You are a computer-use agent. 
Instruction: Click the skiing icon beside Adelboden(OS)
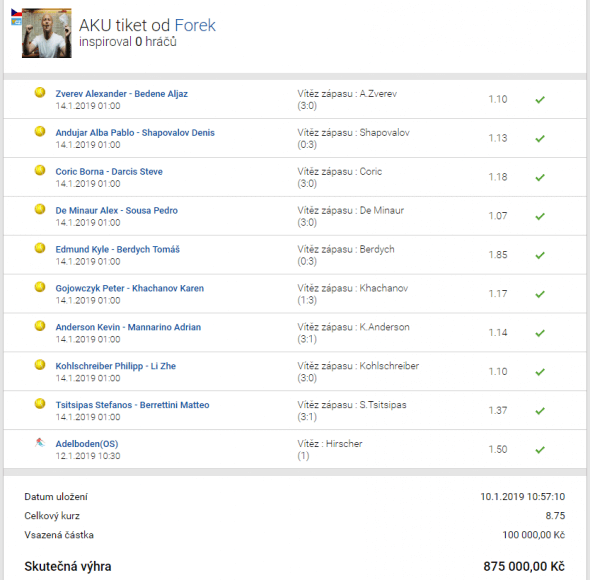pyautogui.click(x=40, y=442)
